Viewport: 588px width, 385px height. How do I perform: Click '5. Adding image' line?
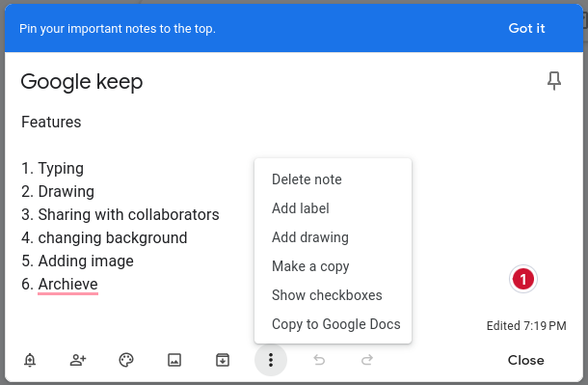coord(77,261)
